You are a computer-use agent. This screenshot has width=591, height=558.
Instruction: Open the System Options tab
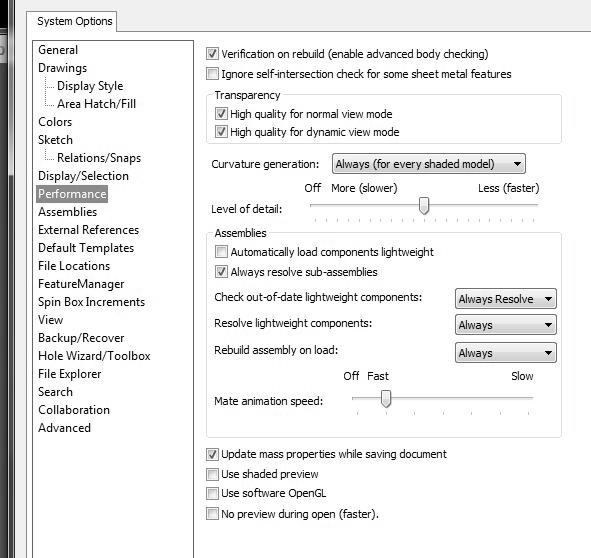point(74,21)
